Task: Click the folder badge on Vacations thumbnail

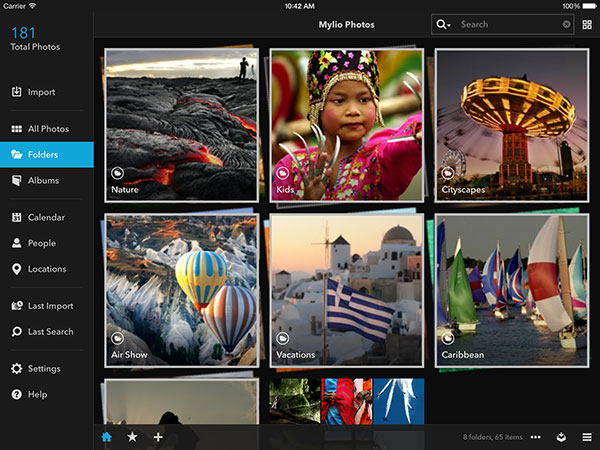Action: [282, 338]
